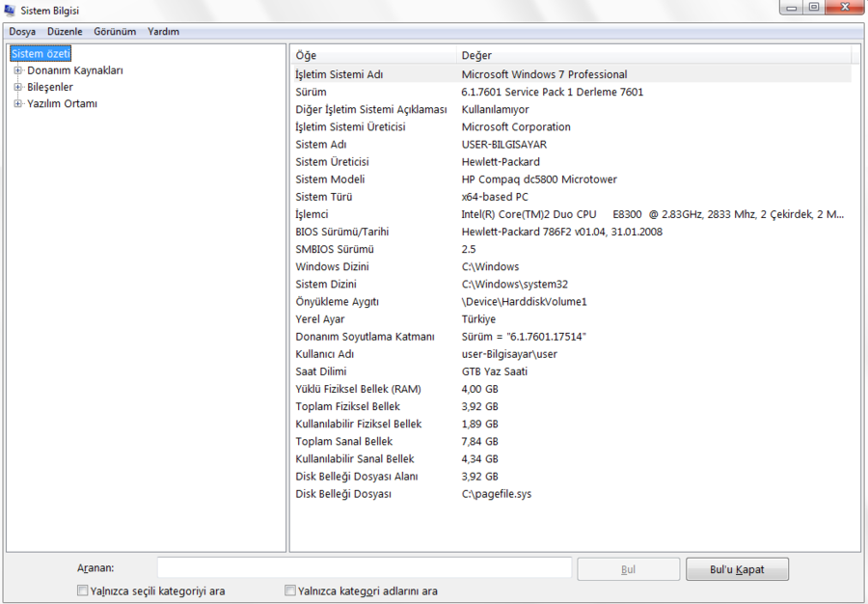The width and height of the screenshot is (868, 604).
Task: Minimize the Sistem Bilgisi window
Action: 792,8
